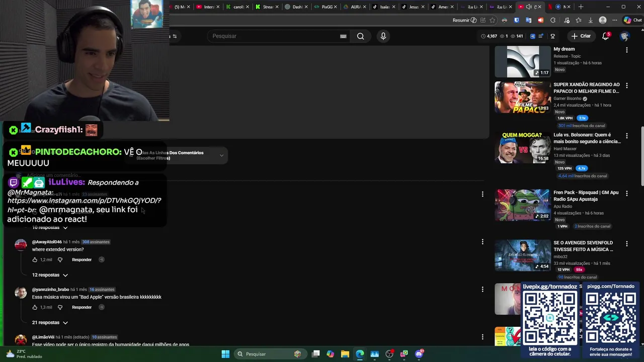
Task: Mute the playing tab via speaker icon
Action: pyautogui.click(x=529, y=7)
